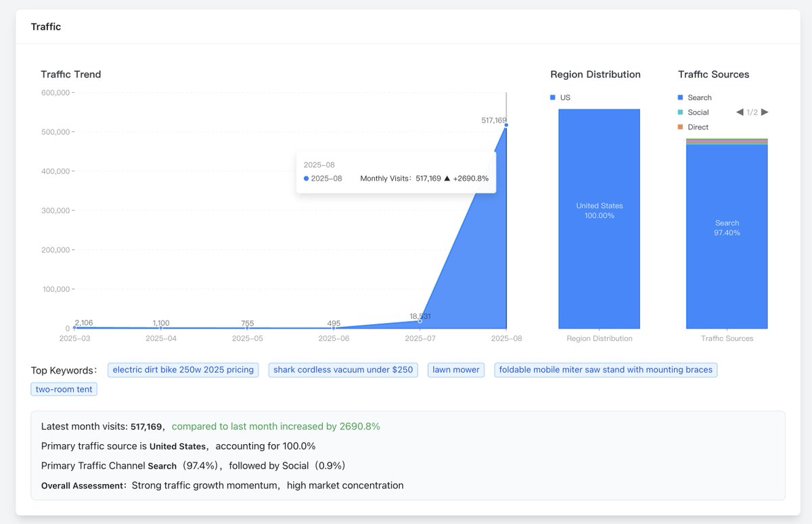Click the 2025-05 data point labeled 755
The image size is (812, 524).
pyautogui.click(x=248, y=328)
